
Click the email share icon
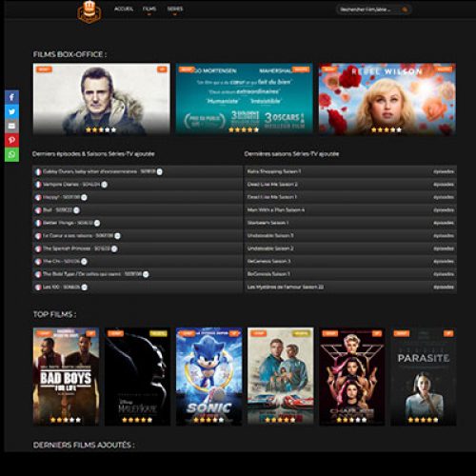pos(11,126)
